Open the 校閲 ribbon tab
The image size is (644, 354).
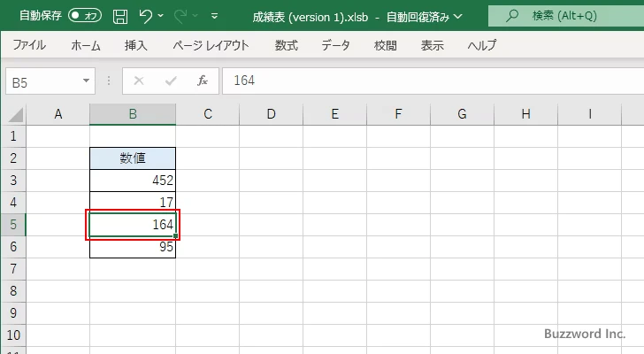point(386,45)
